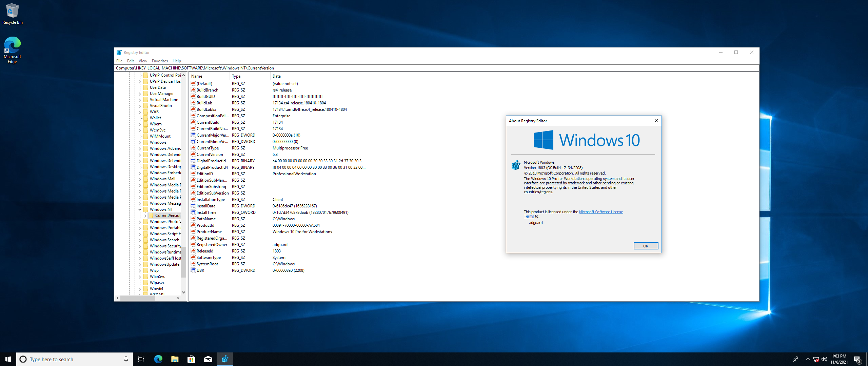Click the Type here to search box
868x366 pixels.
75,359
